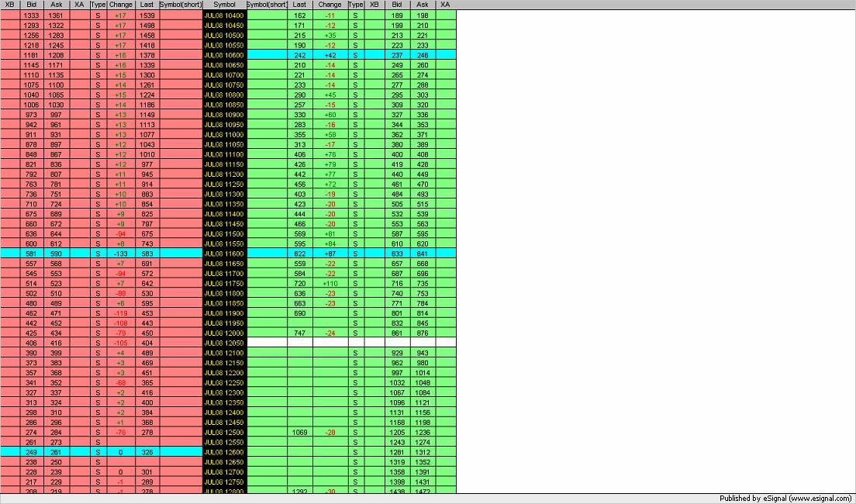Screen dimensions: 856x504
Task: Open the www.esignal.com published-by link
Action: coord(820,499)
